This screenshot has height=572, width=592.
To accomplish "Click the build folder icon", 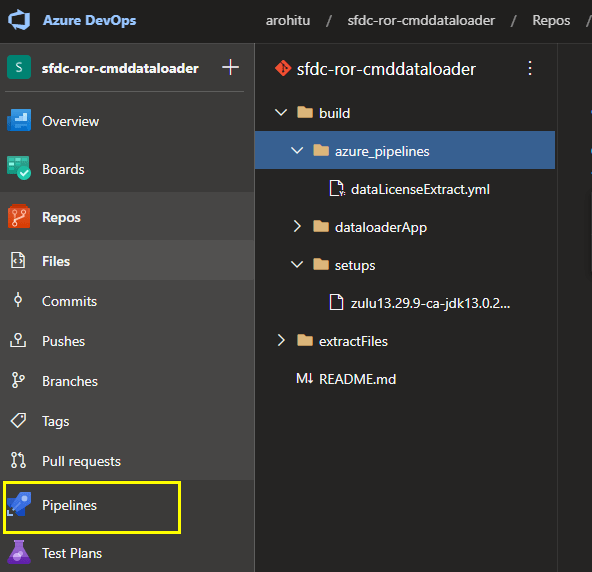I will point(305,112).
